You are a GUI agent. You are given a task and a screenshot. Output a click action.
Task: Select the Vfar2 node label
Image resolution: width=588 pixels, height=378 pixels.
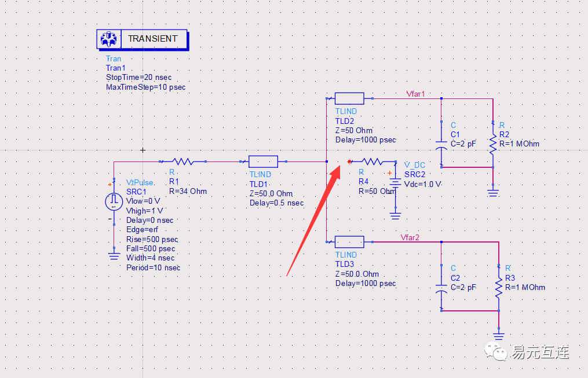coord(410,237)
